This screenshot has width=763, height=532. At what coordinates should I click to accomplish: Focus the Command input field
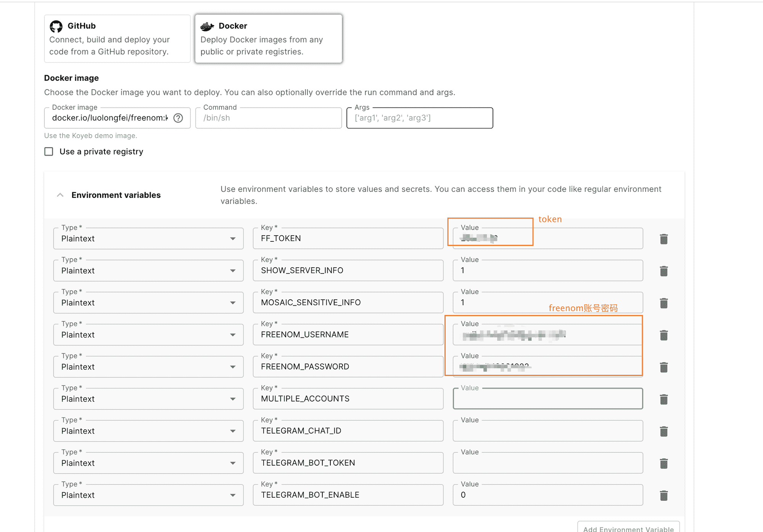pos(269,118)
